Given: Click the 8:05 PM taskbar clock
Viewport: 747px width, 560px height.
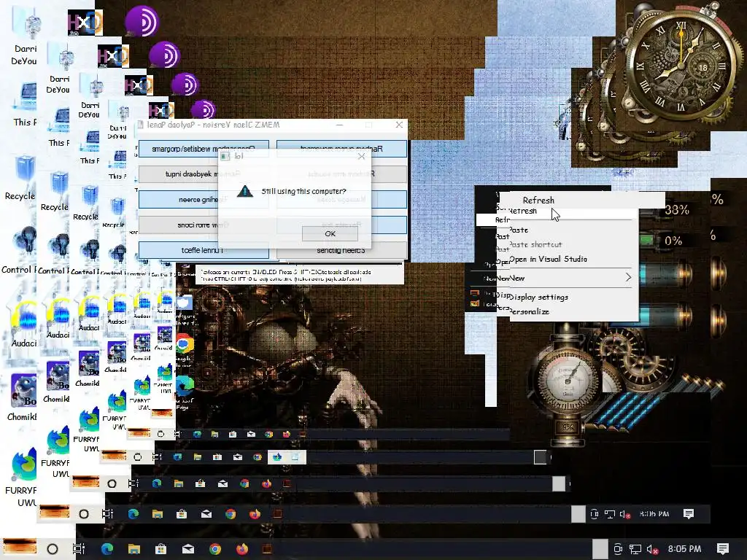Looking at the screenshot, I should click(x=684, y=549).
